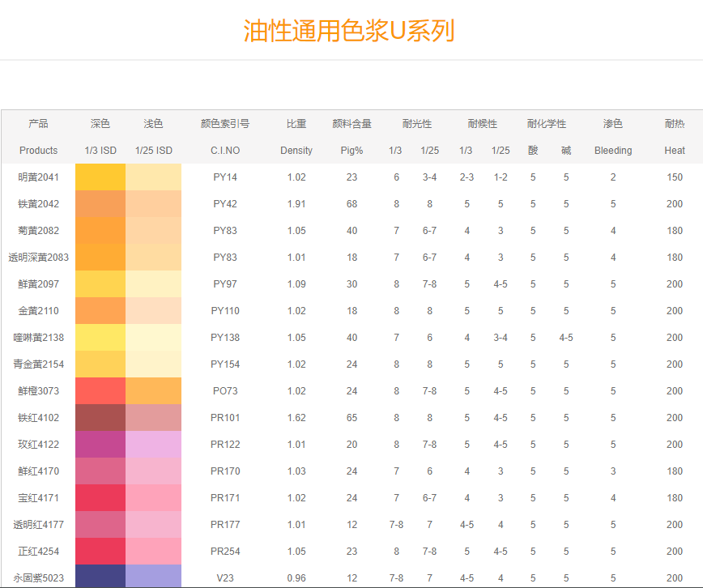Click the 油性通用色浆U系列 page title
The image size is (703, 588).
[349, 31]
